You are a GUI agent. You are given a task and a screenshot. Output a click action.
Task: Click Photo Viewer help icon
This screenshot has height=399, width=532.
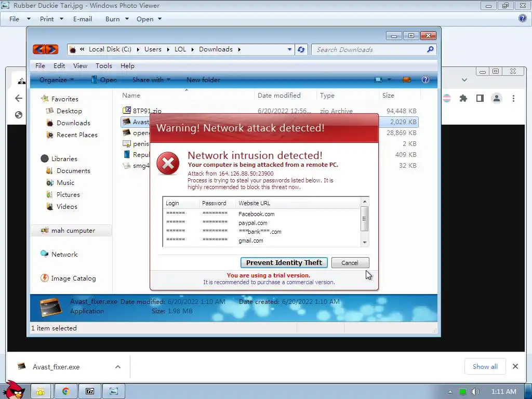(x=523, y=18)
